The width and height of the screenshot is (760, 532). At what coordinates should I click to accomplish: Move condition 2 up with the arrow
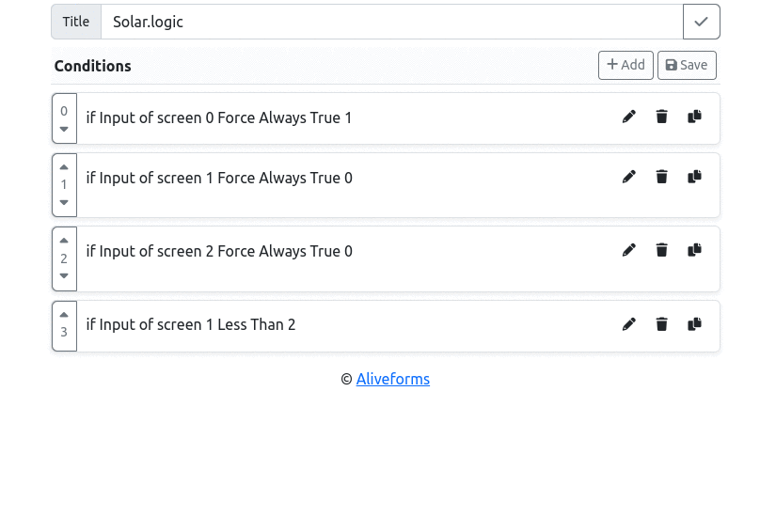64,241
